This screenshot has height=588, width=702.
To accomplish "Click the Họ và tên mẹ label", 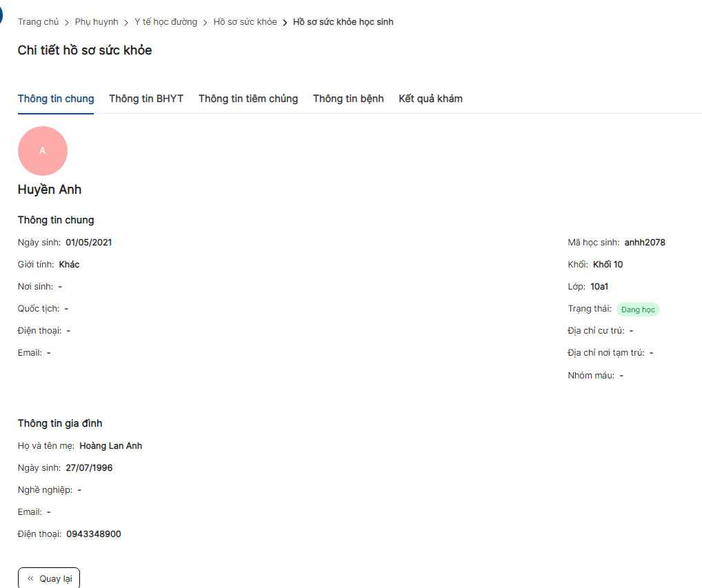I will [x=46, y=446].
